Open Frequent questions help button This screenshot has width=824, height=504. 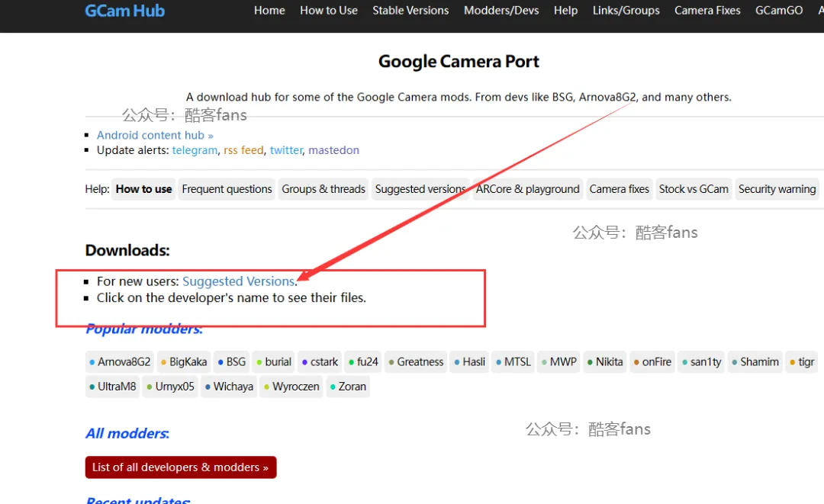[227, 189]
